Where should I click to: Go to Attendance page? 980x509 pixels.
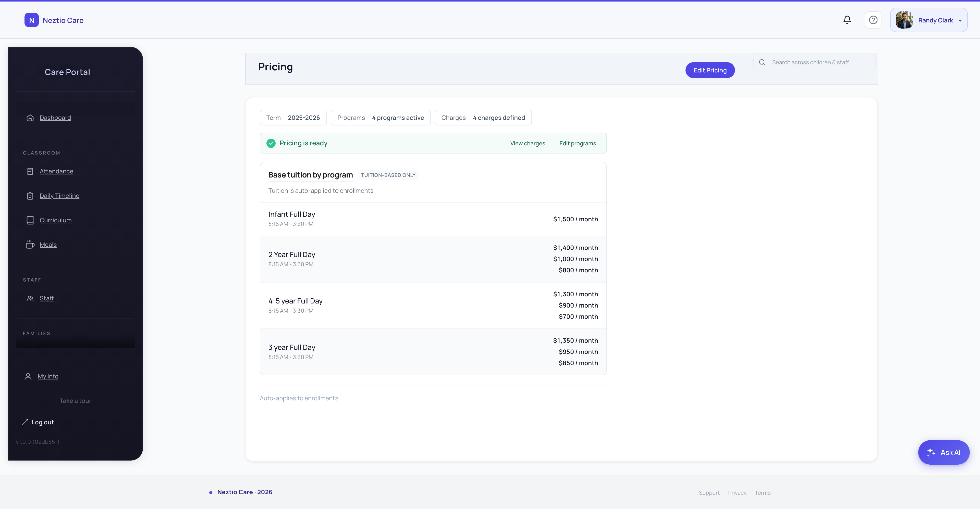[56, 171]
